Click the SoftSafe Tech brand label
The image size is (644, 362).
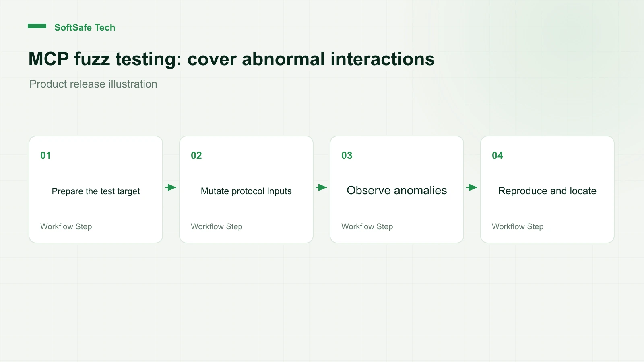pyautogui.click(x=85, y=27)
